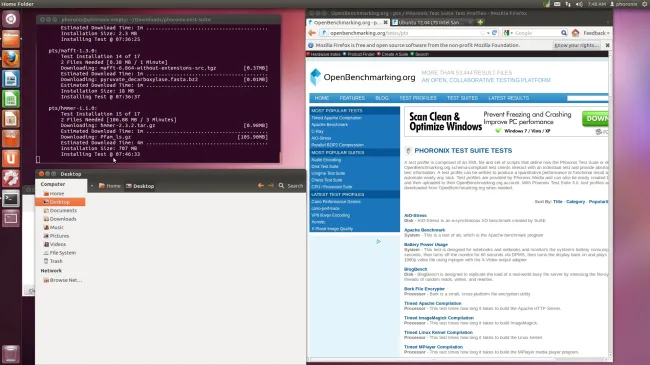Image resolution: width=650 pixels, height=365 pixels.
Task: Open the Product Finder top link
Action: coord(359,54)
